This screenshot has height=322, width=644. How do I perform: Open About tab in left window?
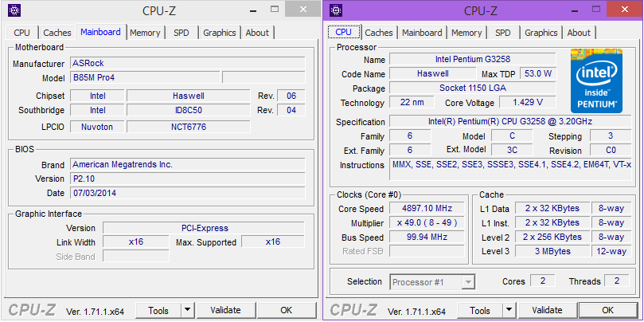click(257, 33)
